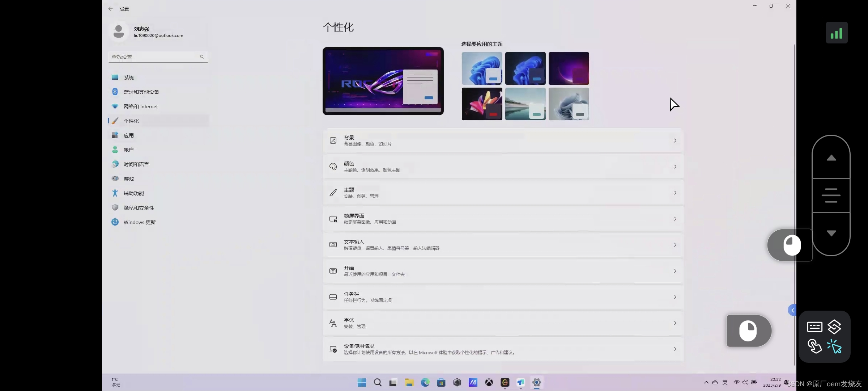Tap mouse button beside the keyboard panel

[x=749, y=331]
